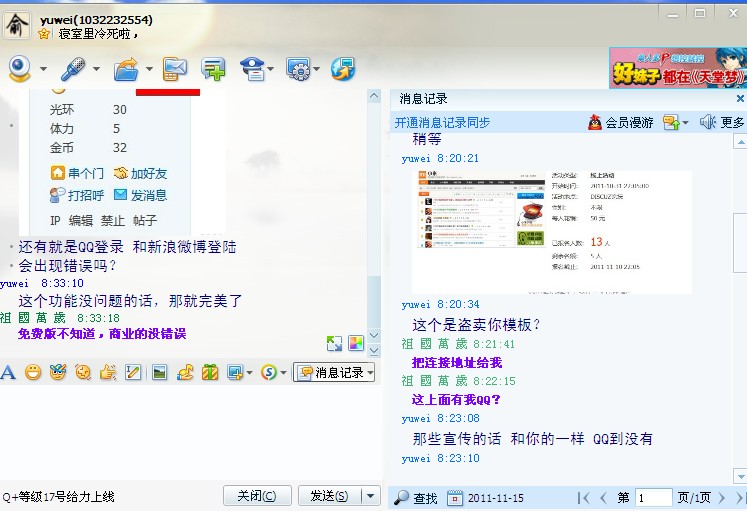Click 会员漫游 member roaming button

(620, 122)
